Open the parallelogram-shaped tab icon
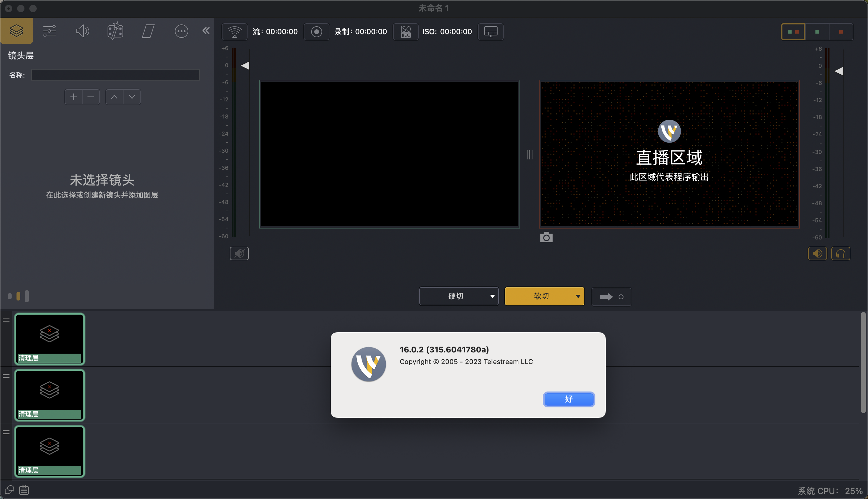868x499 pixels. tap(148, 31)
